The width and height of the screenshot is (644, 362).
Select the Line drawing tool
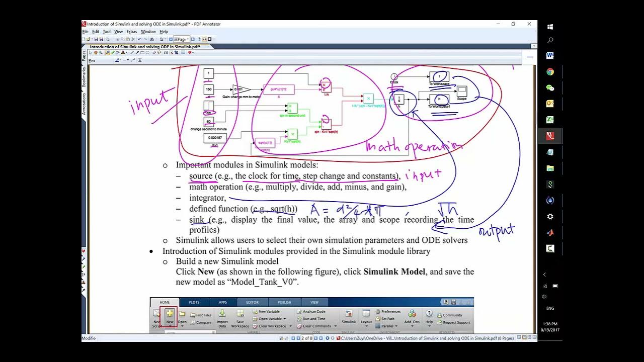[132, 52]
